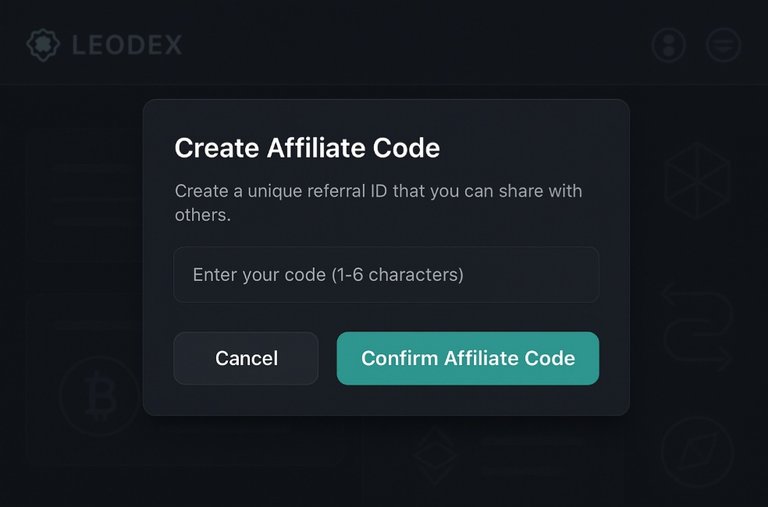Open the filter lines menu icon in the header

tap(723, 45)
